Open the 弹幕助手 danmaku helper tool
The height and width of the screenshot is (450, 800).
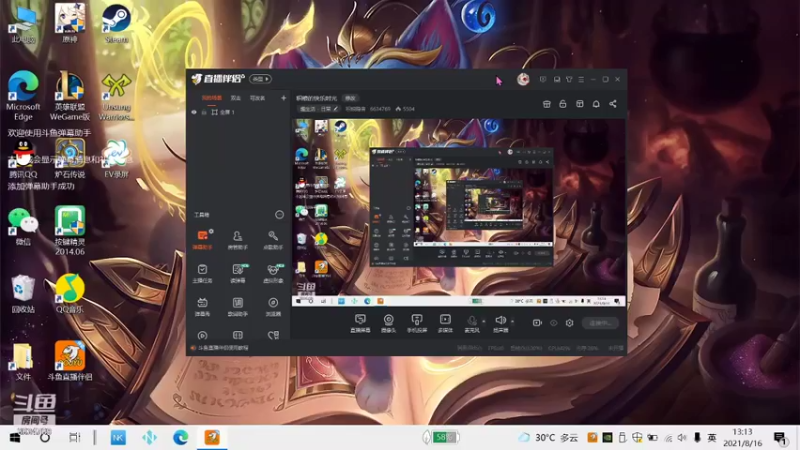coord(203,240)
